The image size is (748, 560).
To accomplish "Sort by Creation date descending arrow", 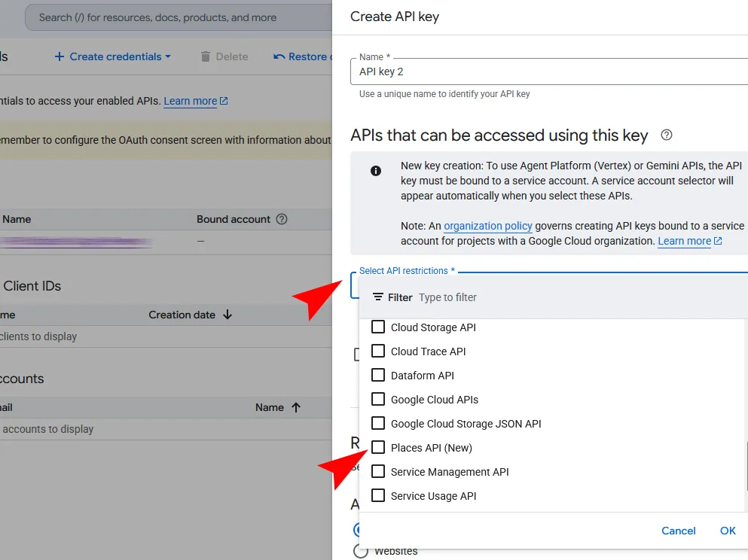I will coord(227,315).
